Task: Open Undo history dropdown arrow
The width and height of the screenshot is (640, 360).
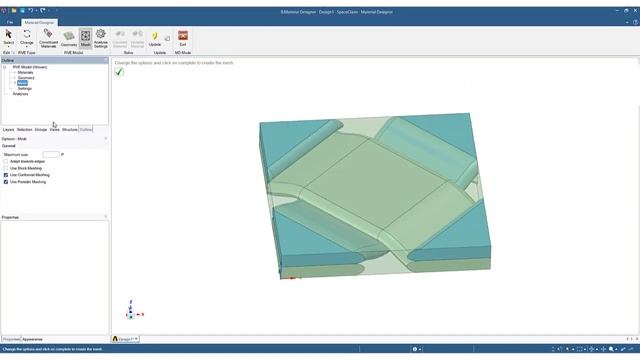Action: tap(36, 11)
